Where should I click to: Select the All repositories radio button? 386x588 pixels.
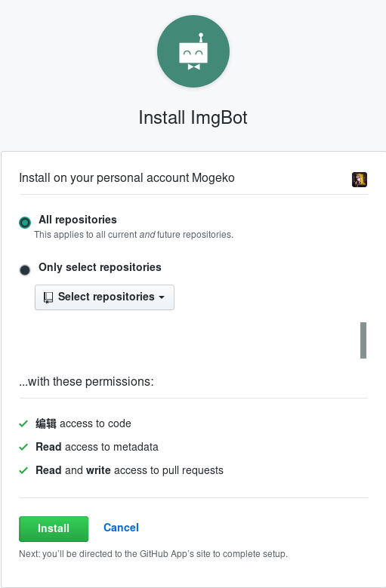pyautogui.click(x=25, y=223)
